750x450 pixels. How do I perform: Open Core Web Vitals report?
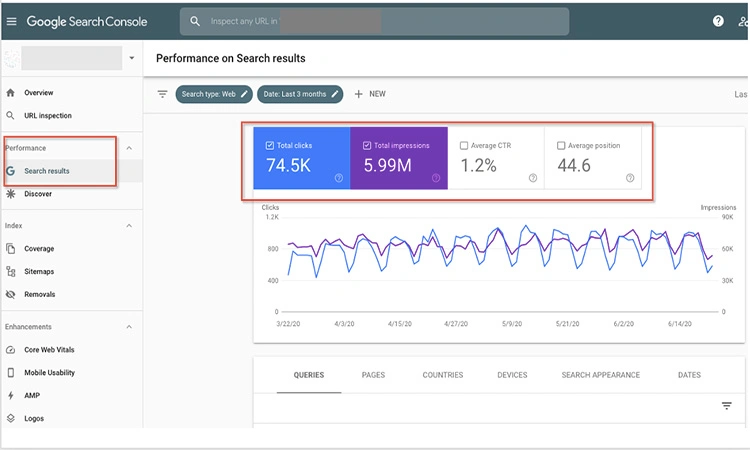pos(49,350)
